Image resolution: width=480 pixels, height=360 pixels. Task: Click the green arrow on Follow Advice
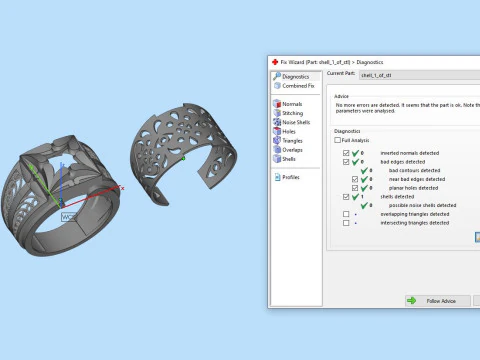[x=411, y=301]
